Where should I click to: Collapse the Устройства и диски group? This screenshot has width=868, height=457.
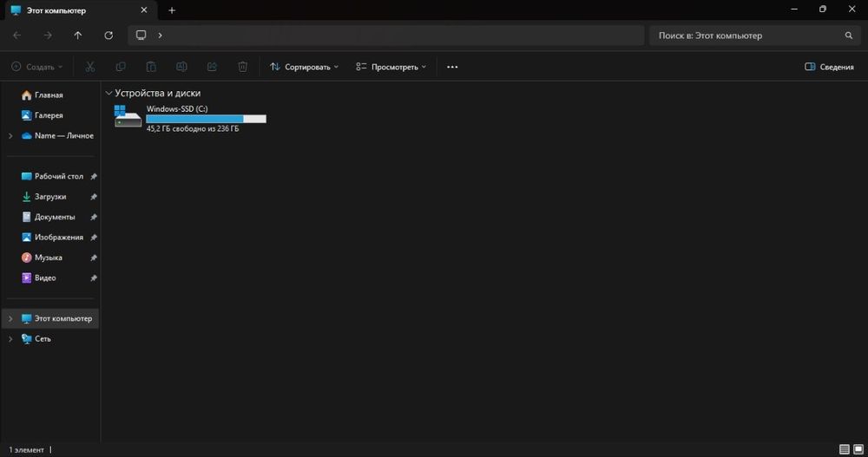(x=109, y=94)
